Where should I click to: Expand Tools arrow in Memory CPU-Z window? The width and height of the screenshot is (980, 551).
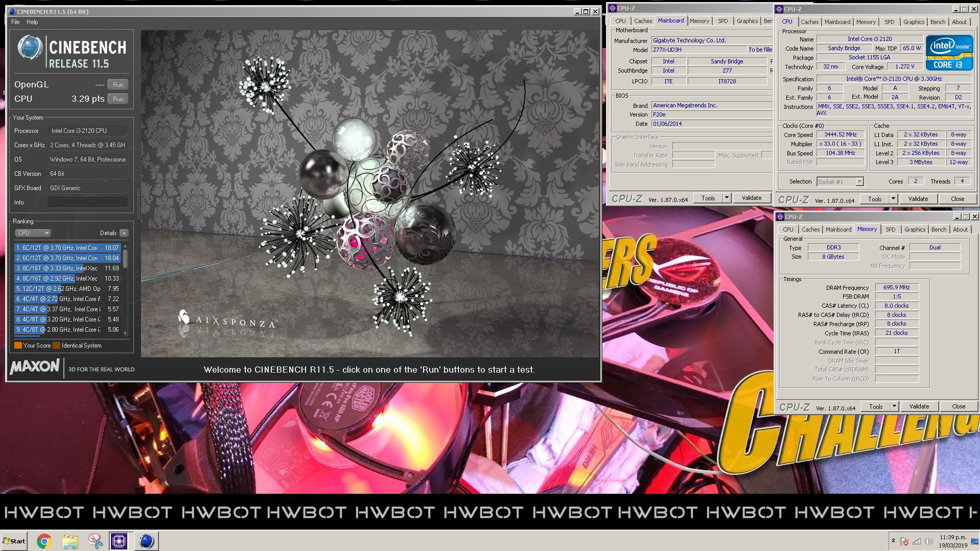[894, 406]
